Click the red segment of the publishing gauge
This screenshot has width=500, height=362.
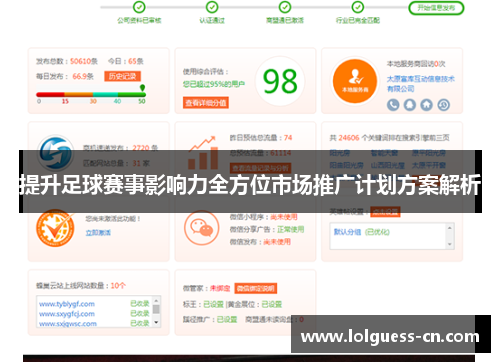(50, 95)
